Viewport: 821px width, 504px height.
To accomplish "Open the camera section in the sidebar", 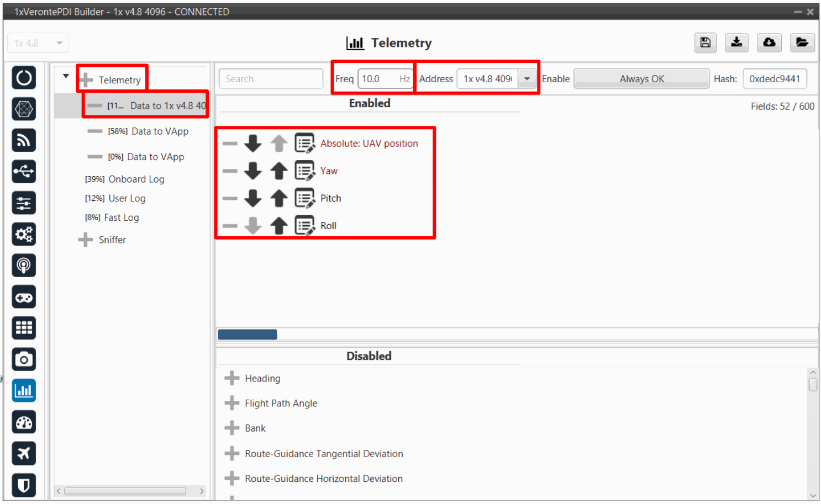I will click(x=24, y=360).
